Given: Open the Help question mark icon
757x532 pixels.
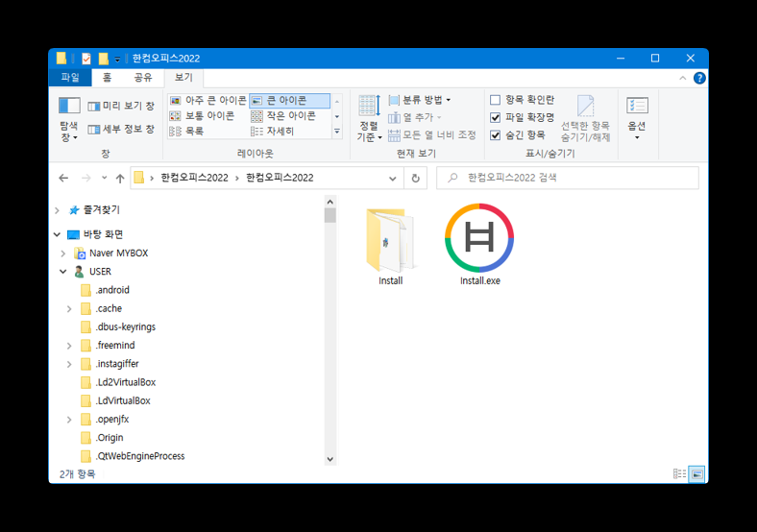Looking at the screenshot, I should [699, 78].
